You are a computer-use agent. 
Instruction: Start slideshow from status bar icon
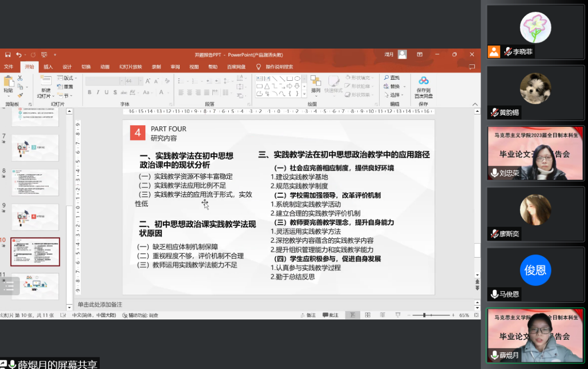[398, 315]
